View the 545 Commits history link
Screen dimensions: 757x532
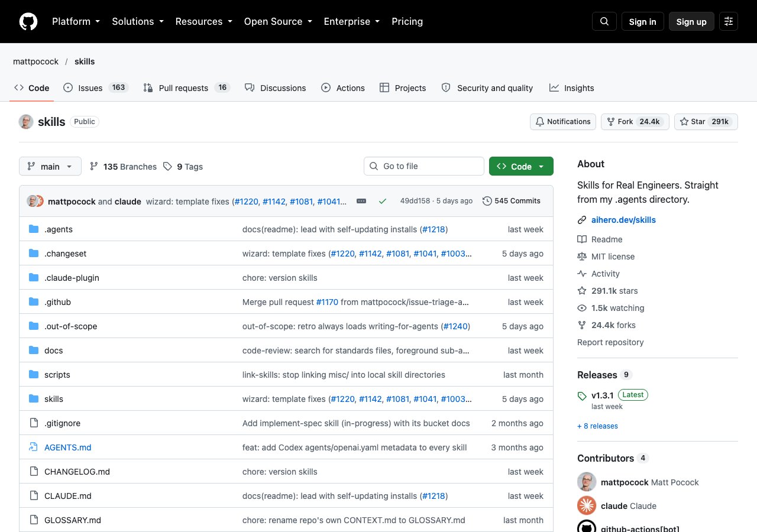512,201
